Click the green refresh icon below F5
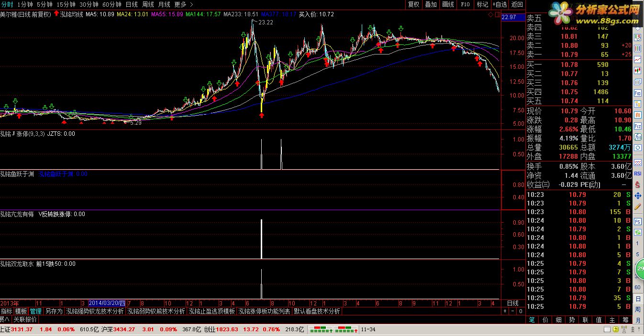 tap(637, 232)
